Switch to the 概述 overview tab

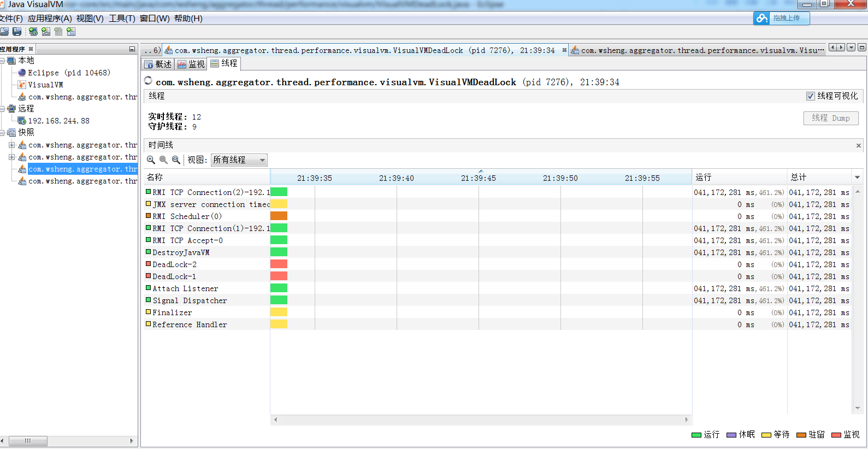click(x=158, y=64)
